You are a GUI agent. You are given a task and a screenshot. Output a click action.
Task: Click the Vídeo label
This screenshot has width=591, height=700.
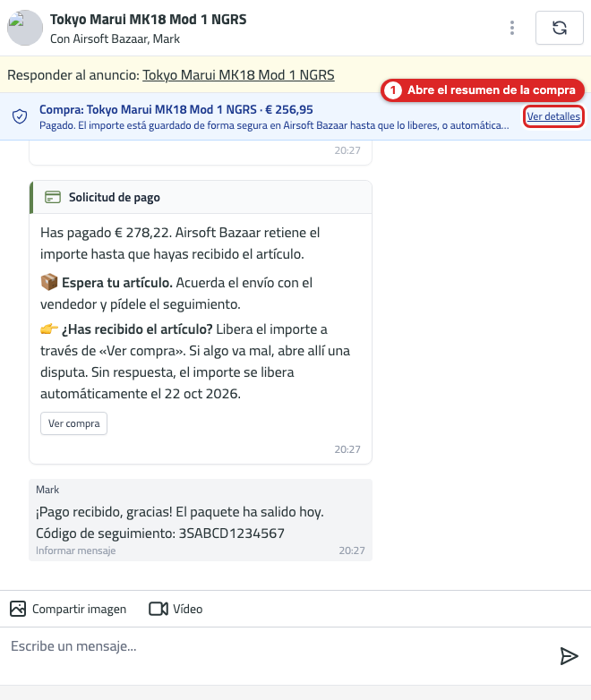[x=188, y=609]
